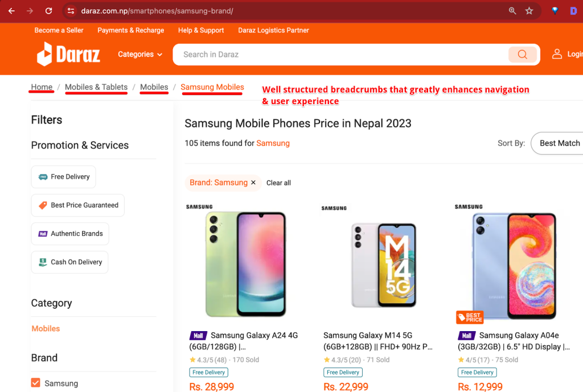Image resolution: width=583 pixels, height=392 pixels.
Task: Open the Help & Support menu
Action: [x=201, y=30]
